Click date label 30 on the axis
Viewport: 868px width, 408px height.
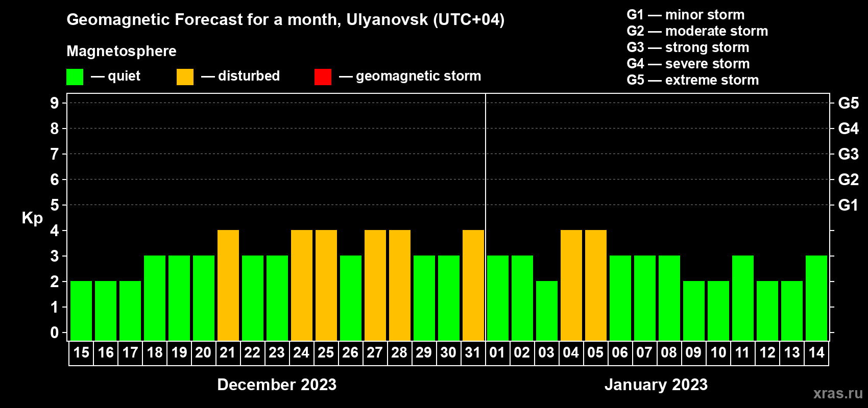coord(449,353)
